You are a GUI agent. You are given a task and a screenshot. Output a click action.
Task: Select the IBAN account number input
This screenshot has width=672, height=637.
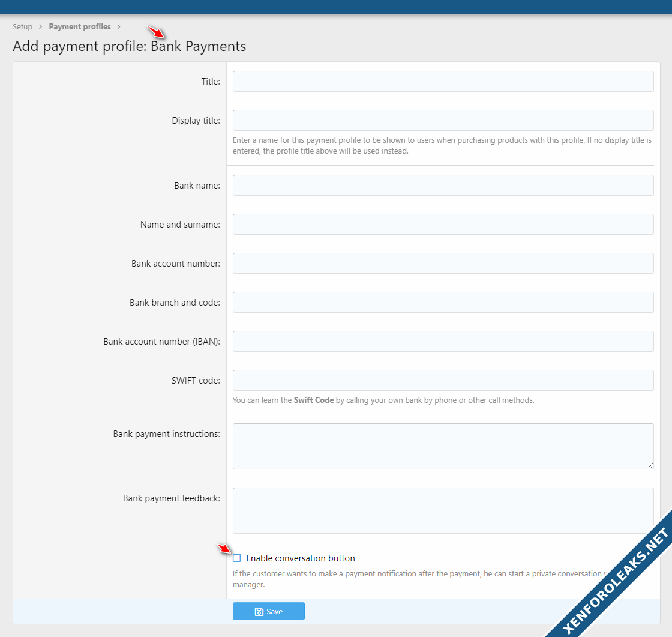tap(443, 342)
